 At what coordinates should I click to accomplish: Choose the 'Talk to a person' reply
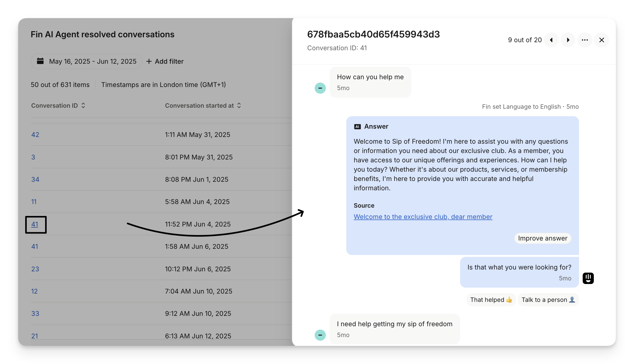coord(548,300)
